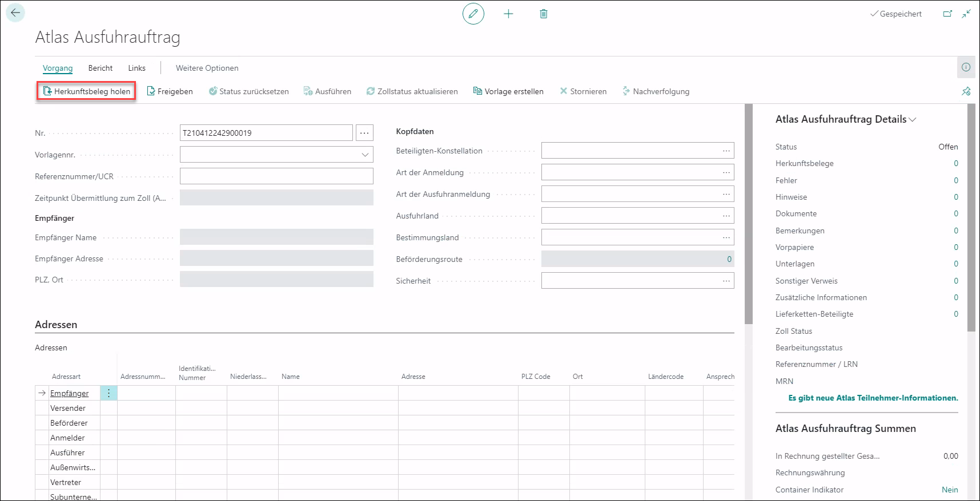Screen dimensions: 980x501
Task: Click Vorpapiere count value
Action: tap(956, 247)
